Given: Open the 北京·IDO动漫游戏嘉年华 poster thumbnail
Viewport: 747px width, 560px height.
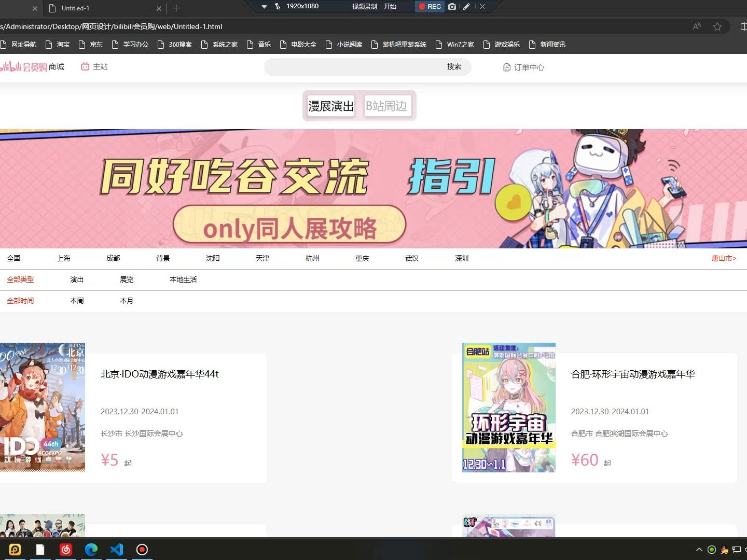Looking at the screenshot, I should coord(43,408).
